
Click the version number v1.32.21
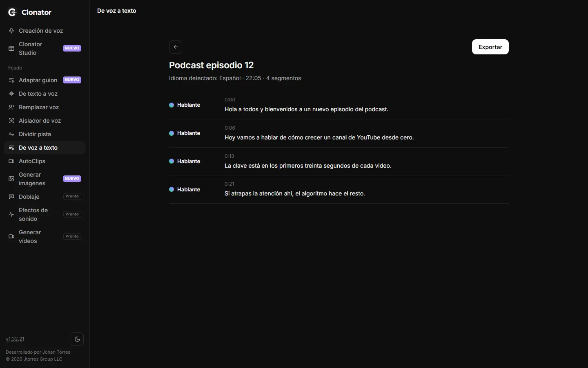[15, 339]
